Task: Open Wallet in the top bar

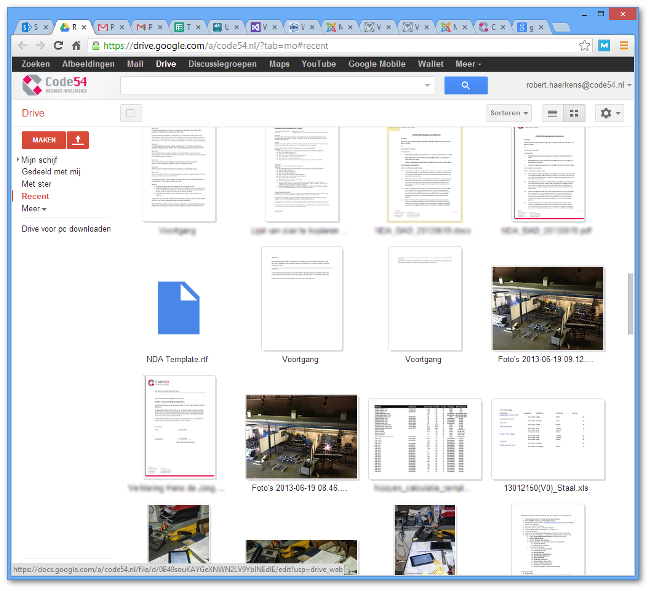Action: 430,64
